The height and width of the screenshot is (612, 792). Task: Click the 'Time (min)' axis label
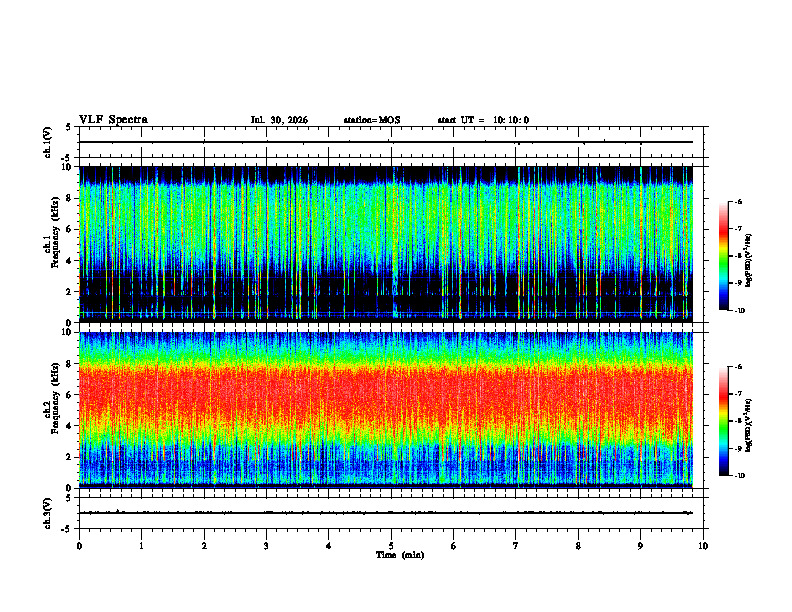click(400, 555)
